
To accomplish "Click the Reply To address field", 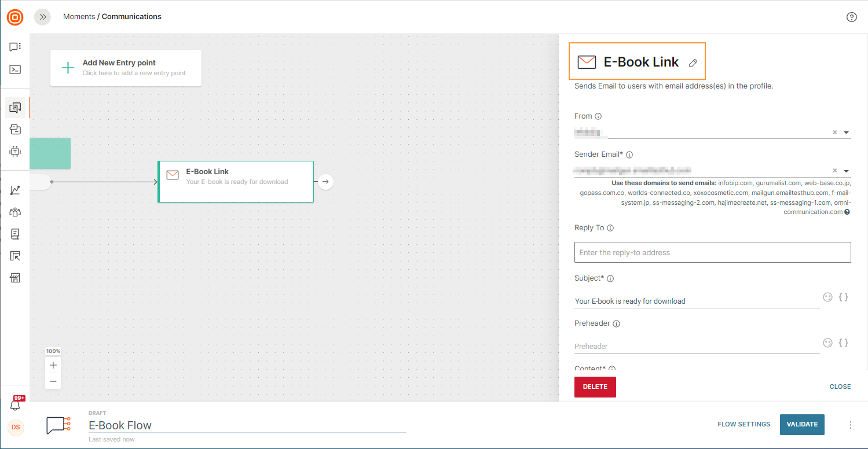I will point(712,252).
